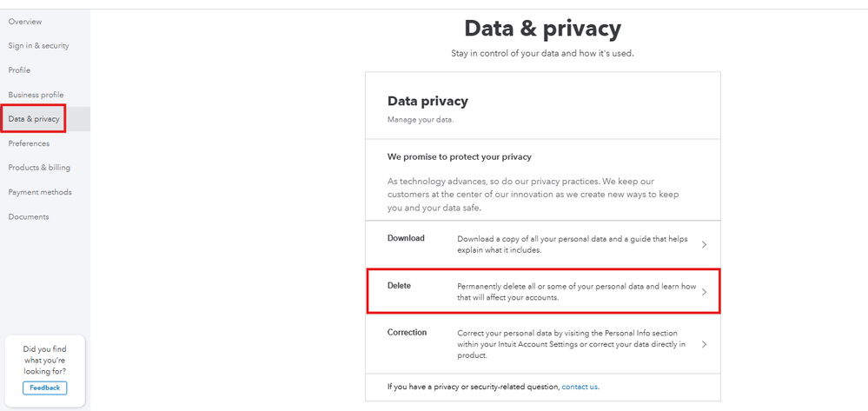Expand the Delete row chevron
Viewport: 868px width, 411px height.
tap(704, 292)
